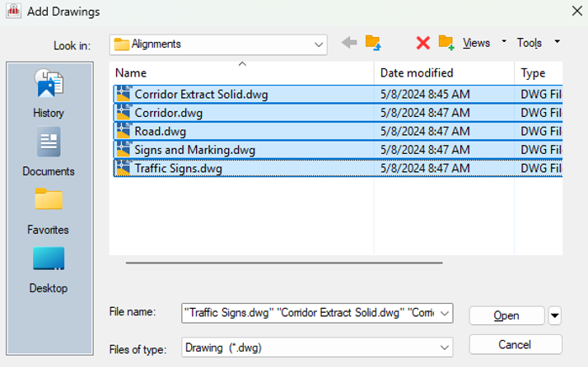Open the History places shortcut
This screenshot has width=588, height=368.
(x=49, y=94)
